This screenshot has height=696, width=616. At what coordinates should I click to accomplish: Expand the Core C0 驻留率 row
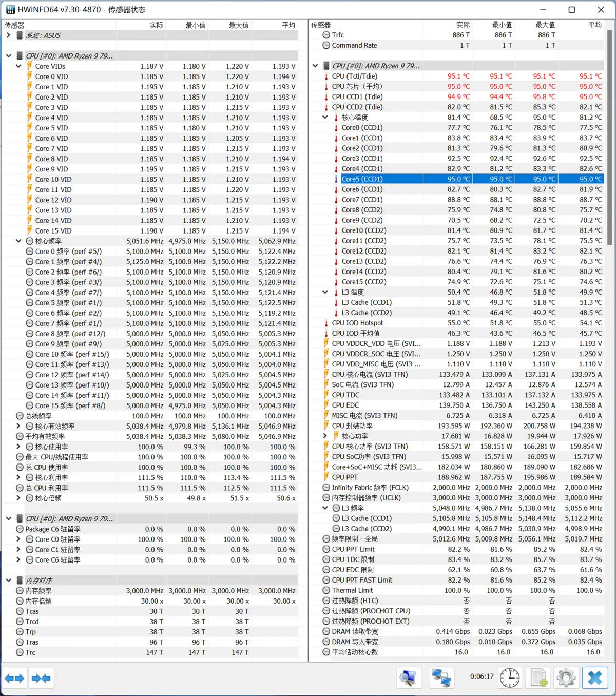point(18,539)
